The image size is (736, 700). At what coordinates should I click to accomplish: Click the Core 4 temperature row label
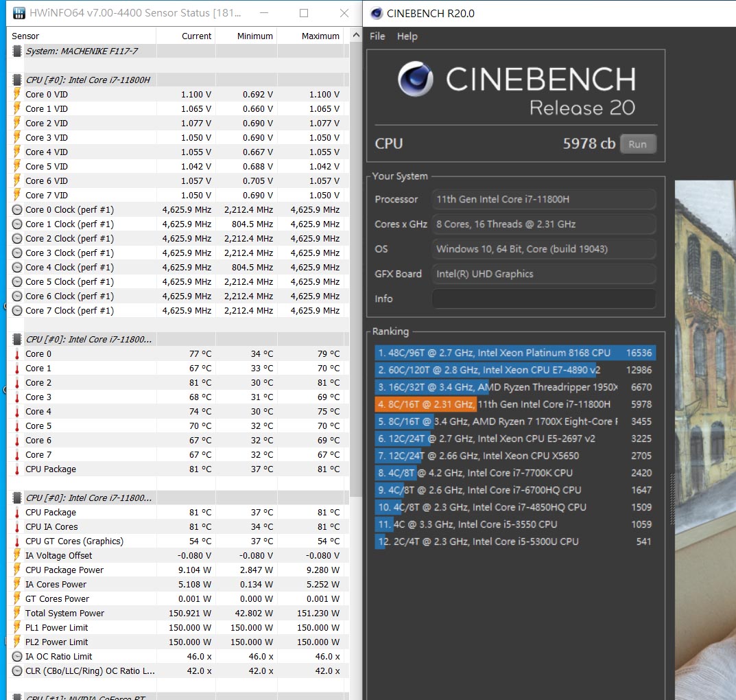click(x=38, y=412)
